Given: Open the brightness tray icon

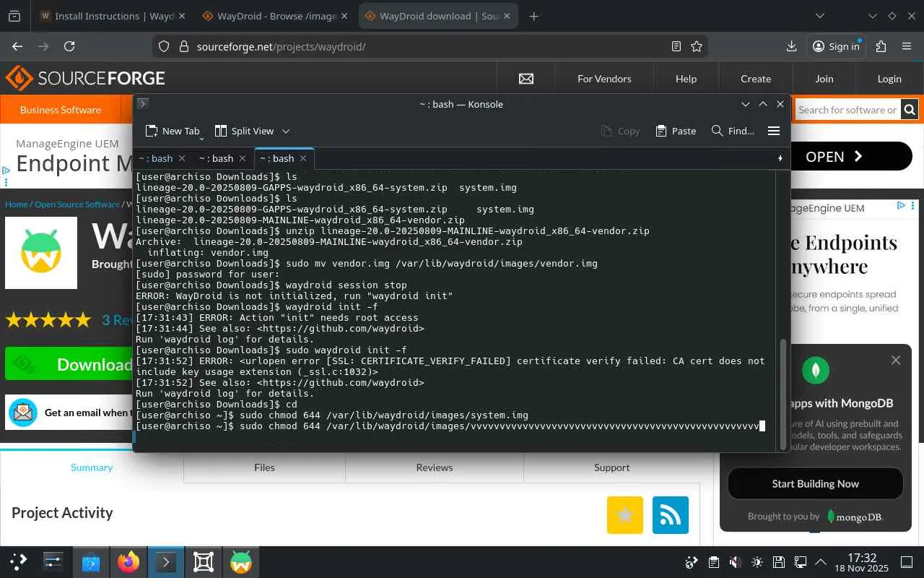Looking at the screenshot, I should click(x=757, y=562).
